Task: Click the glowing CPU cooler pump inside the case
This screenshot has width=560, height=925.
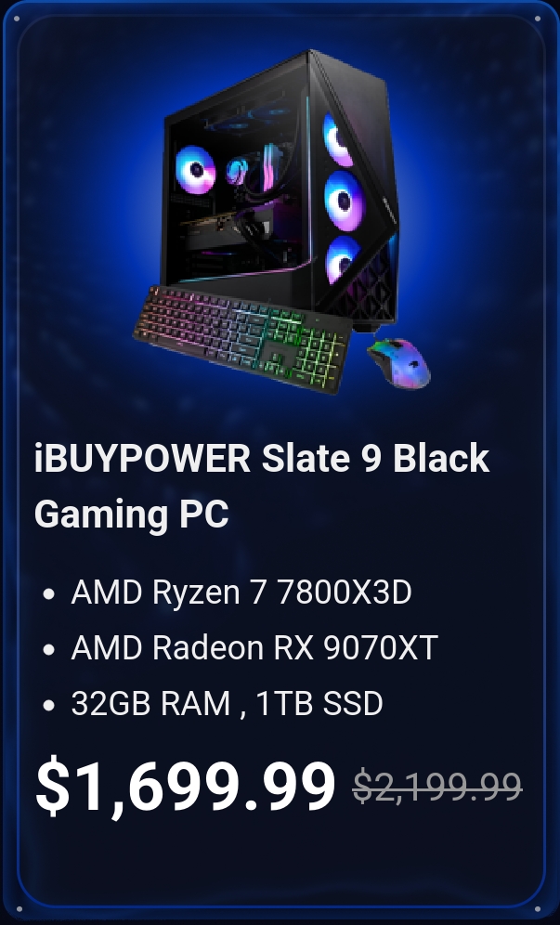Action: 237,171
